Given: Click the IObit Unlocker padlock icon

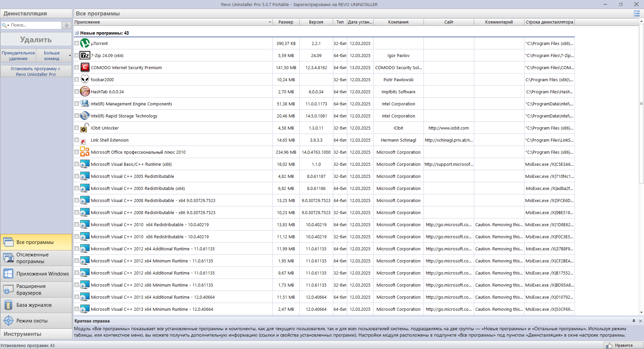Looking at the screenshot, I should point(85,128).
